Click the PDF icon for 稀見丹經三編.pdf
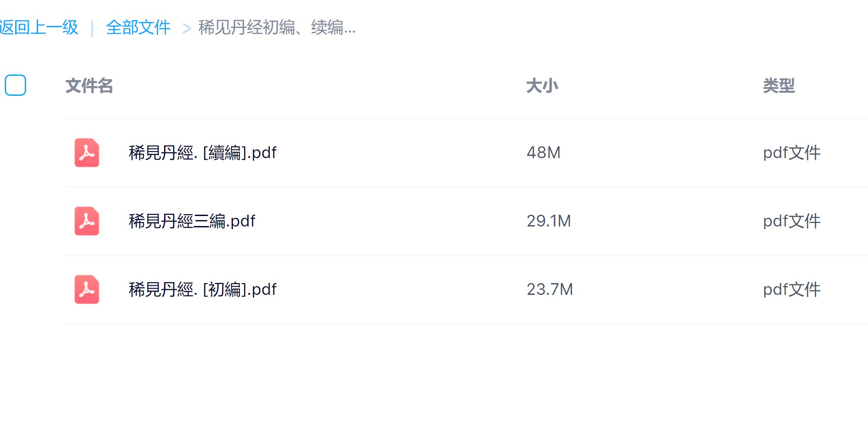The image size is (868, 446). pos(87,221)
